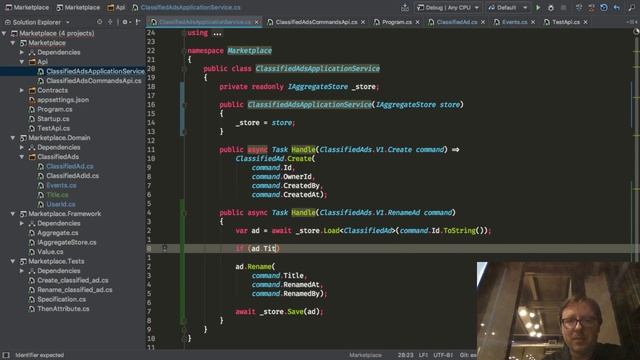The height and width of the screenshot is (360, 640).
Task: Open Startup.cs in the tree
Action: (53, 119)
